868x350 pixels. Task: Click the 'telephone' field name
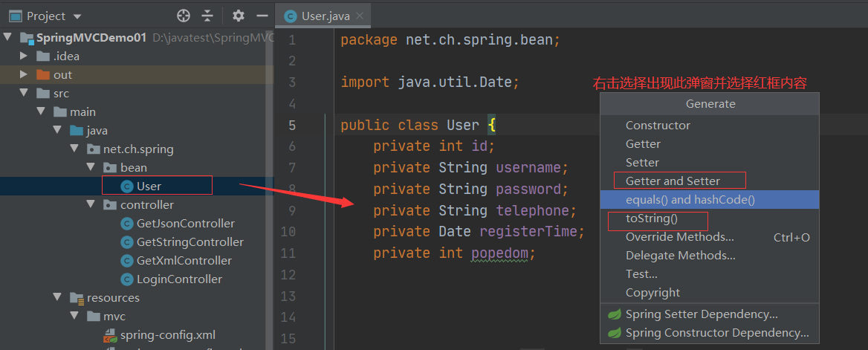[533, 210]
